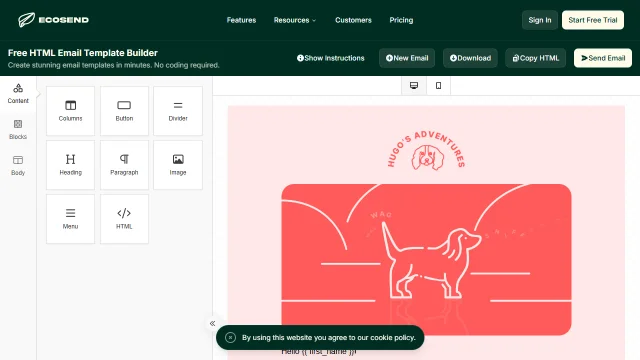
Task: Select the Image content block
Action: 178,165
